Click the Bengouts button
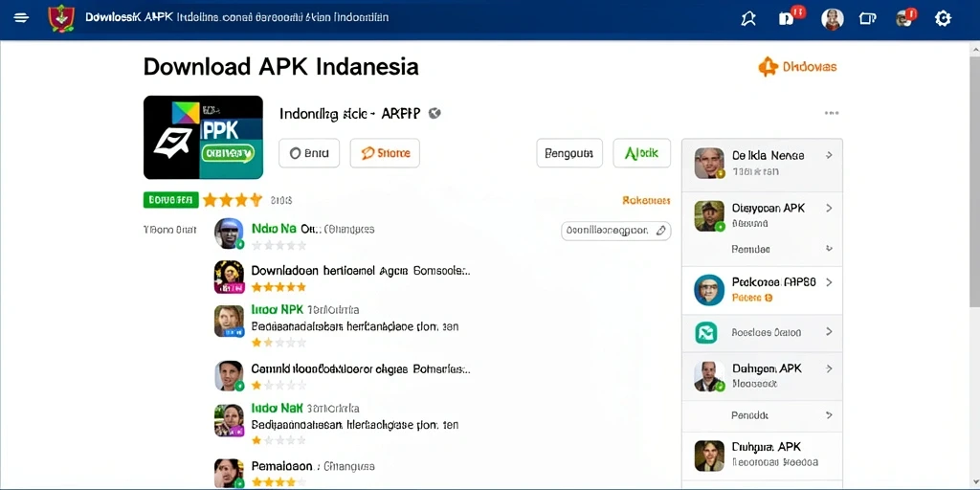 [x=569, y=153]
